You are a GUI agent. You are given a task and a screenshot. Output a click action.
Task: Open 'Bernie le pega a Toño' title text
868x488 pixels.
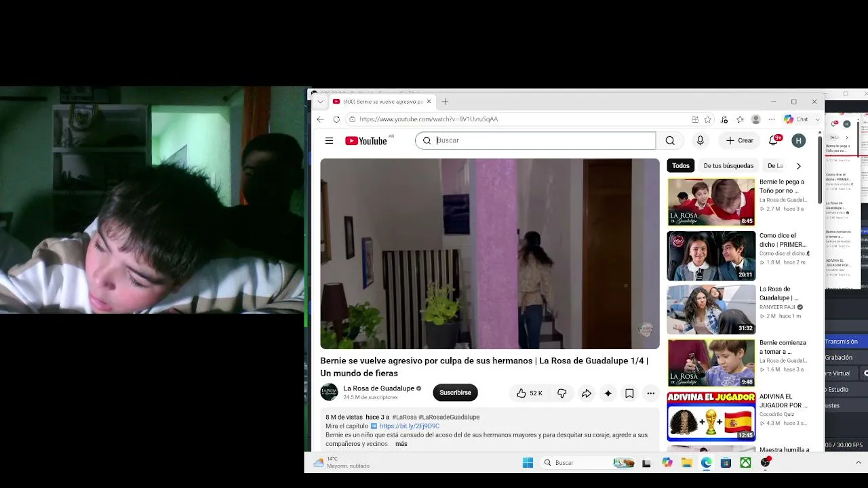pos(782,186)
